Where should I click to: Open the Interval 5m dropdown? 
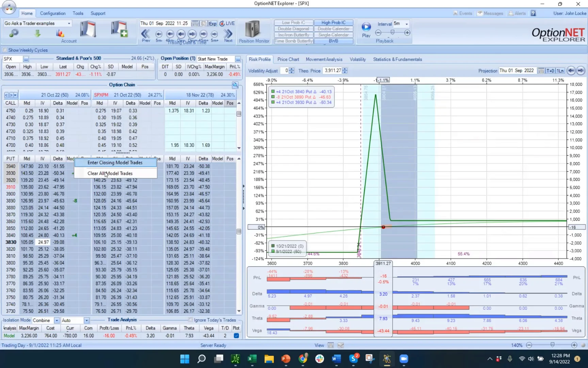(x=407, y=24)
